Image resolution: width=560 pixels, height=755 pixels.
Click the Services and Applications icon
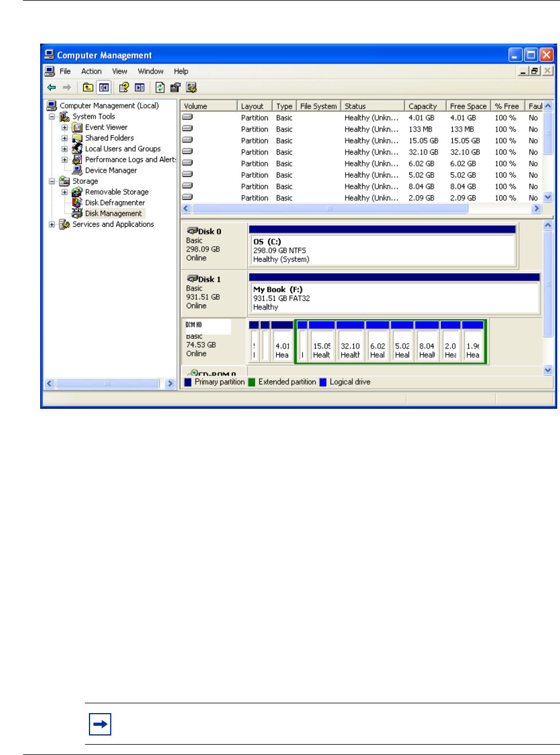click(x=64, y=224)
